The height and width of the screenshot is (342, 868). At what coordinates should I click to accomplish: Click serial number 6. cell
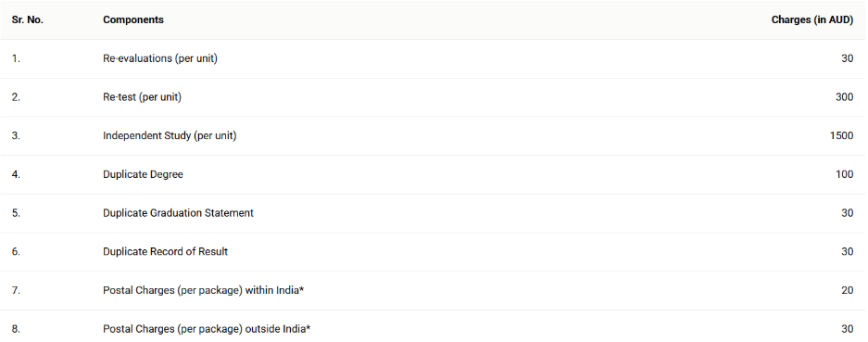pyautogui.click(x=16, y=252)
